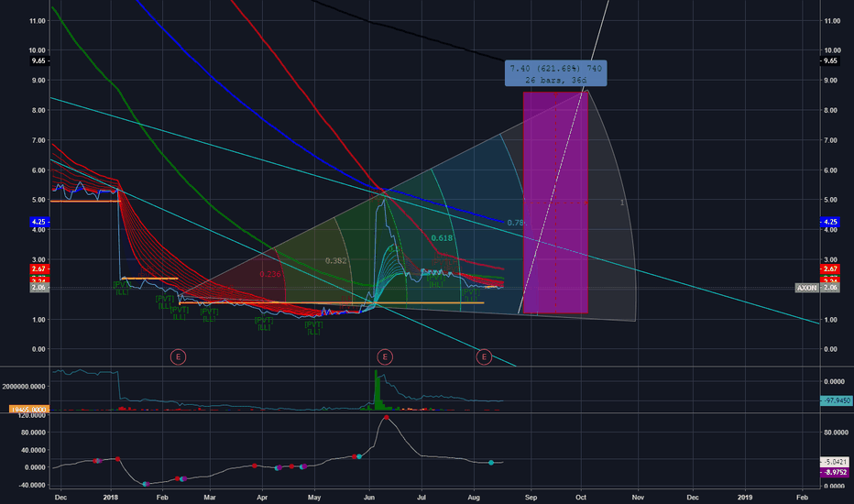
Task: Select the gray 2.06 price on left axis
Action: click(x=38, y=288)
